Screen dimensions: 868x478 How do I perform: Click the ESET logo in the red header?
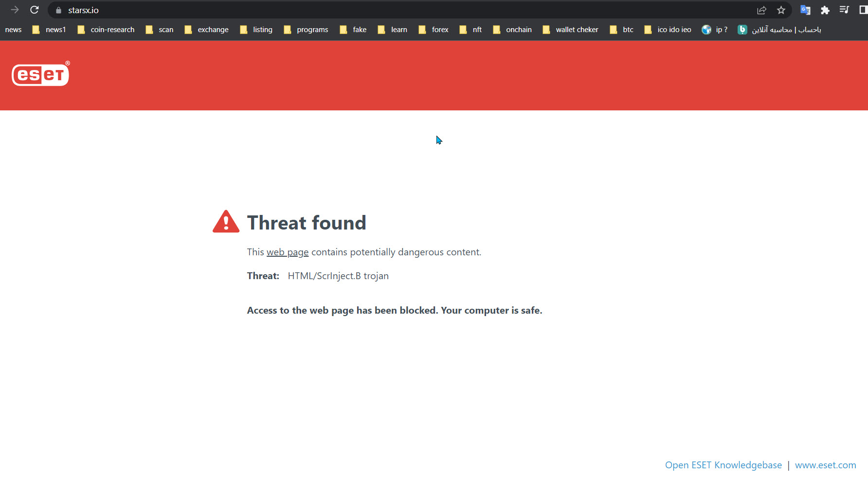41,74
